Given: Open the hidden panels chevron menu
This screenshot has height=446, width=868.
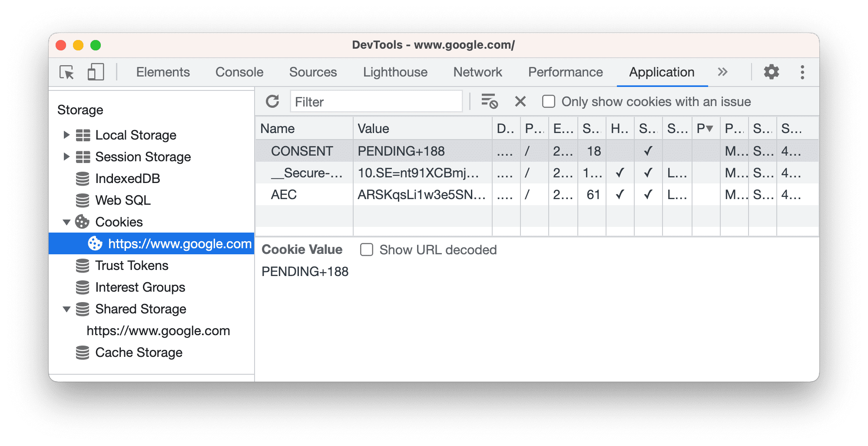Looking at the screenshot, I should pyautogui.click(x=722, y=72).
